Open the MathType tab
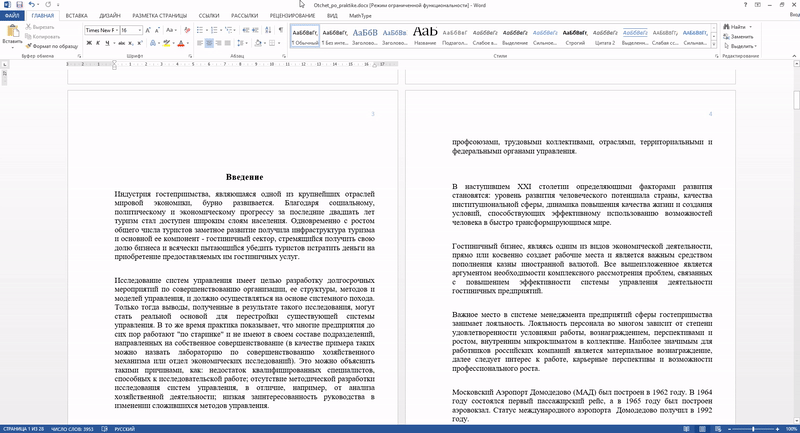Screen dimensions: 800x433 pyautogui.click(x=360, y=16)
